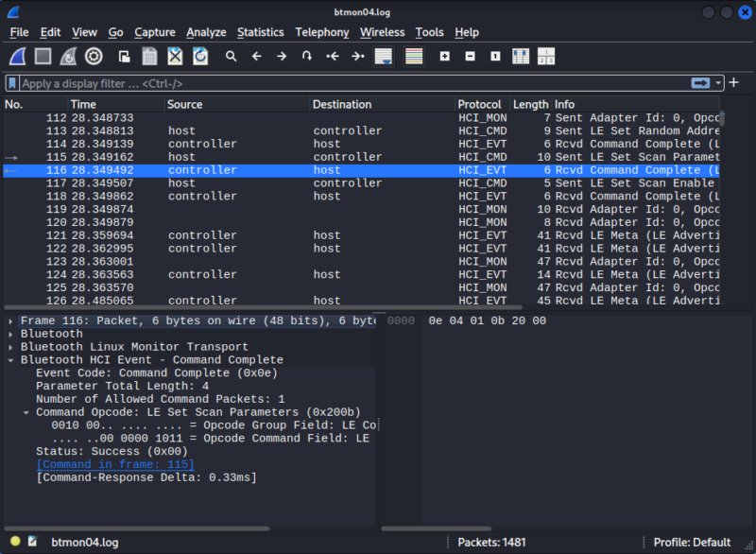756x554 pixels.
Task: Stop the running capture
Action: [x=43, y=57]
